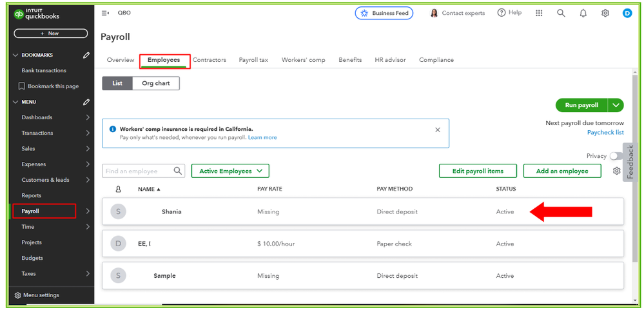The image size is (644, 312).
Task: Open Reports in sidebar
Action: 31,195
